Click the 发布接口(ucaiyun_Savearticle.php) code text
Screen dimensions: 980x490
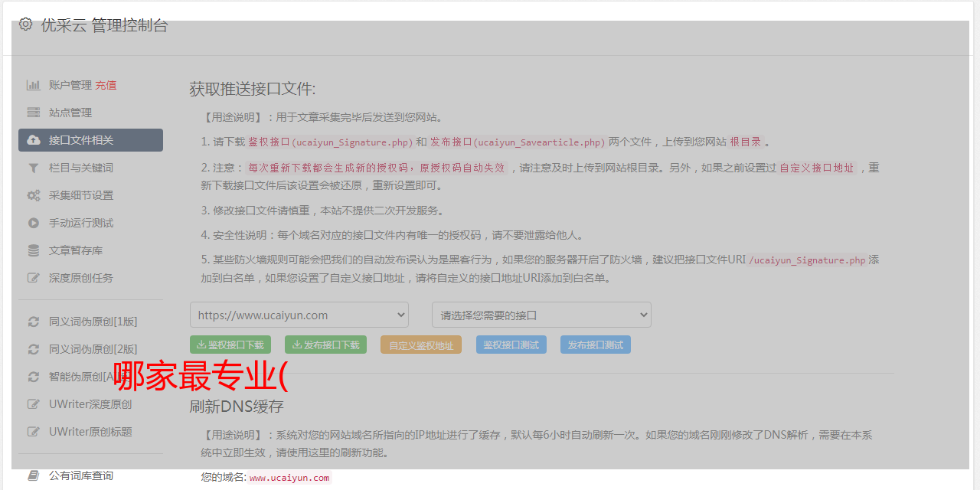(x=518, y=142)
